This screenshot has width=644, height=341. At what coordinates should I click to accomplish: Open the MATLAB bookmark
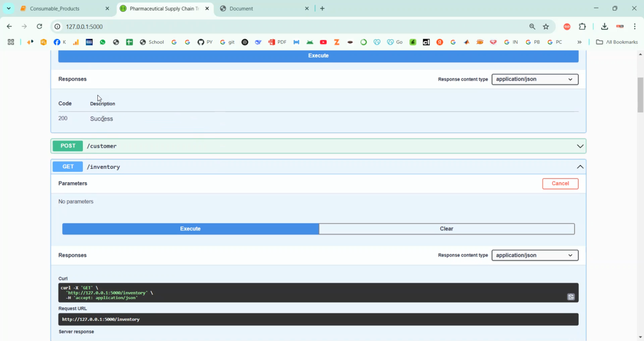[466, 42]
